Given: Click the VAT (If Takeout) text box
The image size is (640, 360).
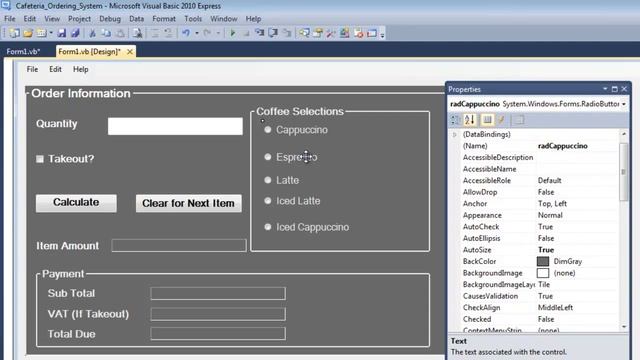Looking at the screenshot, I should coord(218,314).
